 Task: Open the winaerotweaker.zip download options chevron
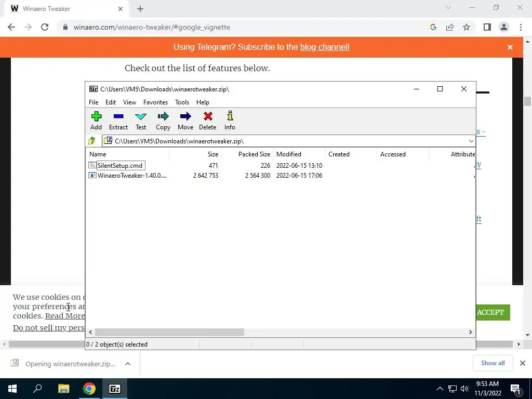tap(128, 364)
